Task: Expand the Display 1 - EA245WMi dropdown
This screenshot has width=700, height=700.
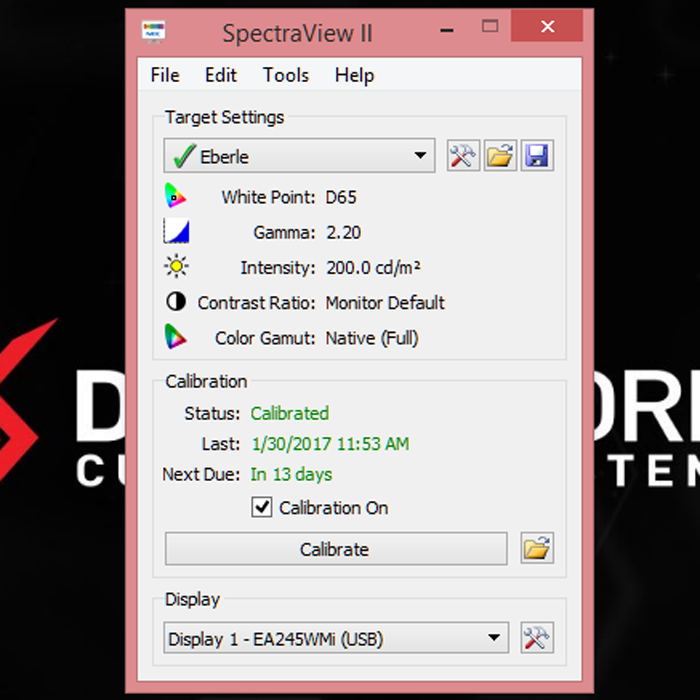Action: pyautogui.click(x=336, y=638)
